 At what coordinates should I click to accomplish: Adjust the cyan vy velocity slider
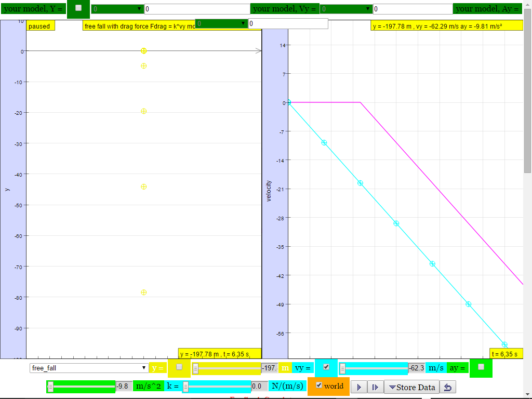pos(374,368)
